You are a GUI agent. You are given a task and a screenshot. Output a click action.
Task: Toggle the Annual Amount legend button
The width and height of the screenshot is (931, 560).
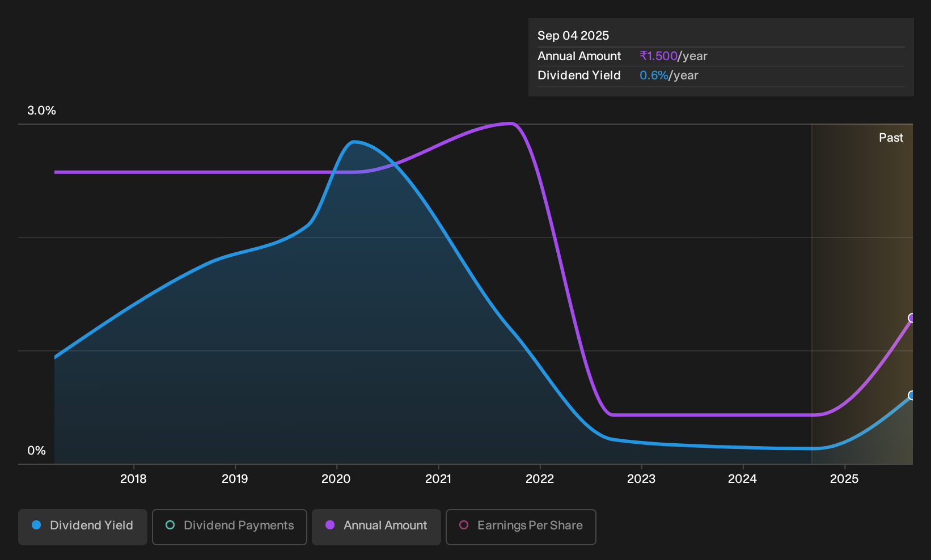(x=376, y=527)
